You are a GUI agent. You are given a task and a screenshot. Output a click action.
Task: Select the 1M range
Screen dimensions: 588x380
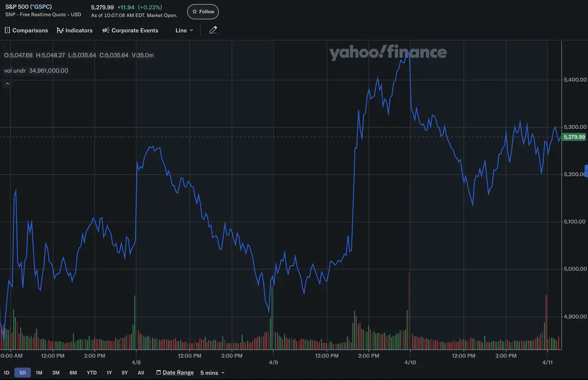[39, 373]
